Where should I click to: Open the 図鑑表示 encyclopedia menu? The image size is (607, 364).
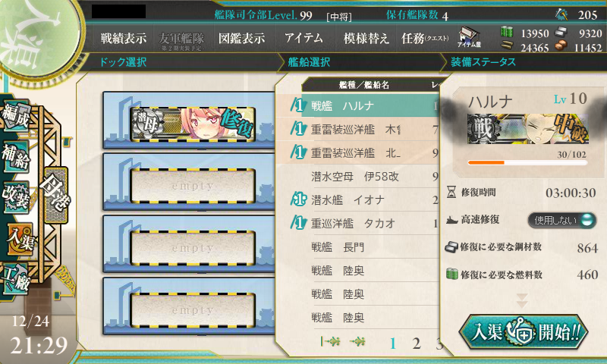(241, 38)
